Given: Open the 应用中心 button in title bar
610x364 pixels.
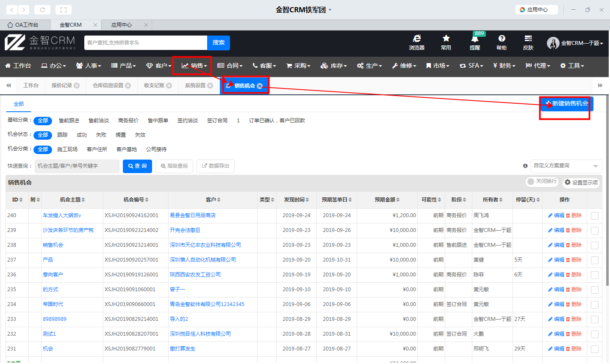Looking at the screenshot, I should click(x=537, y=9).
